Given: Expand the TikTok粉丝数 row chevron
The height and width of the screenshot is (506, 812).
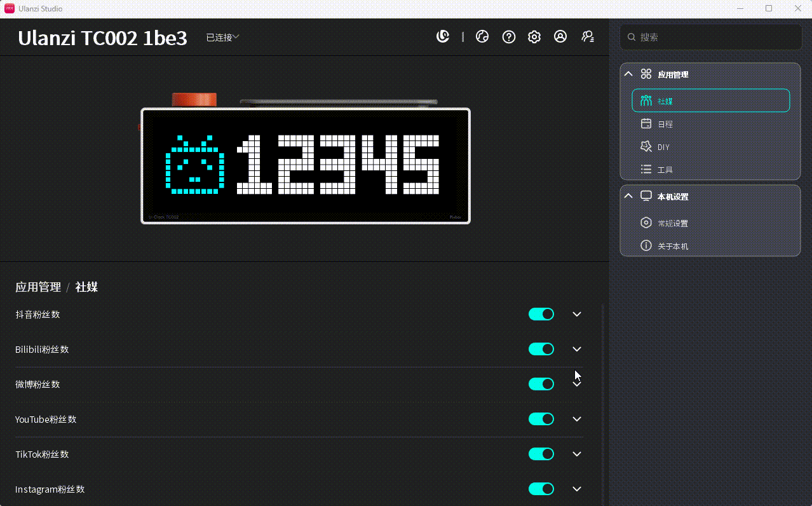Looking at the screenshot, I should tap(577, 454).
